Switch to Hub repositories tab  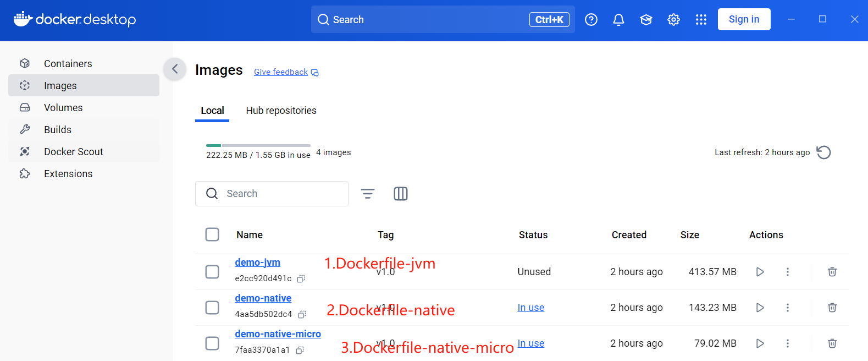(x=281, y=111)
